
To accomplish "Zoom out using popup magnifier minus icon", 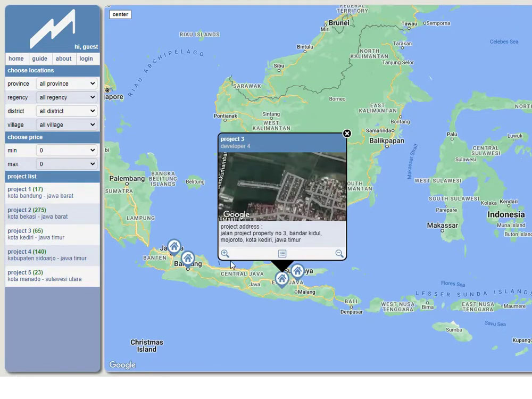I will [339, 253].
